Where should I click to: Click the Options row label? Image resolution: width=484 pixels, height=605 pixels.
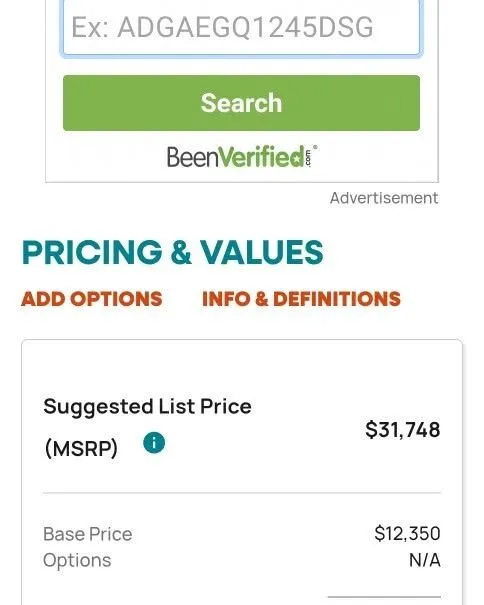pyautogui.click(x=77, y=560)
